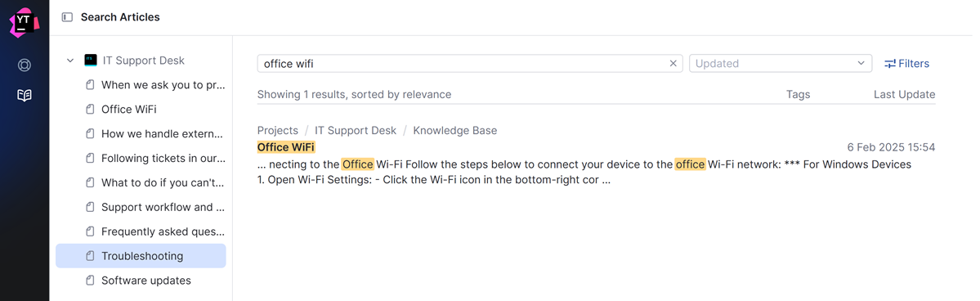Toggle the sidebar panel icon beside Search Articles
The height and width of the screenshot is (301, 980).
coord(67,17)
